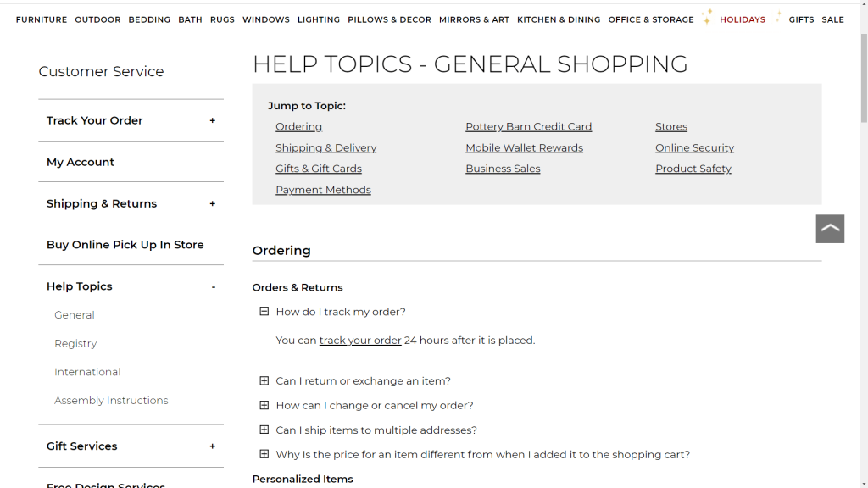Follow the 'track your order' inline link
This screenshot has width=868, height=488.
(360, 341)
